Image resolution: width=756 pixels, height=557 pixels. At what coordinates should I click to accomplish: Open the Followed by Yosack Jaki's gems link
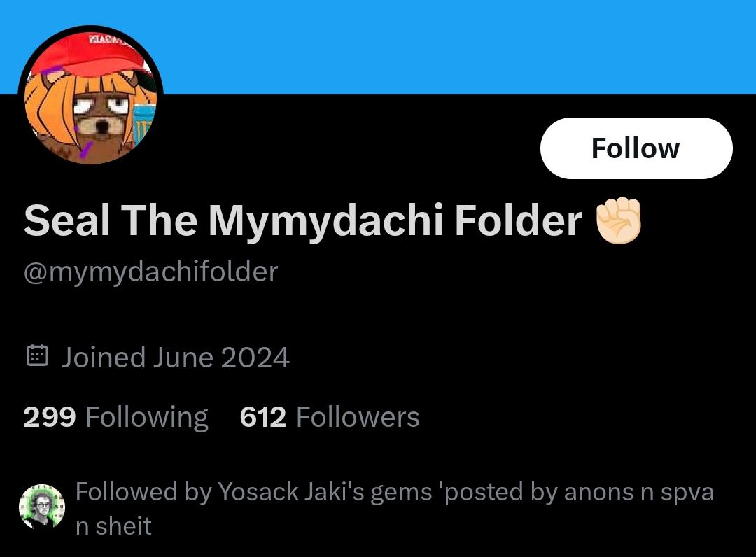click(394, 492)
